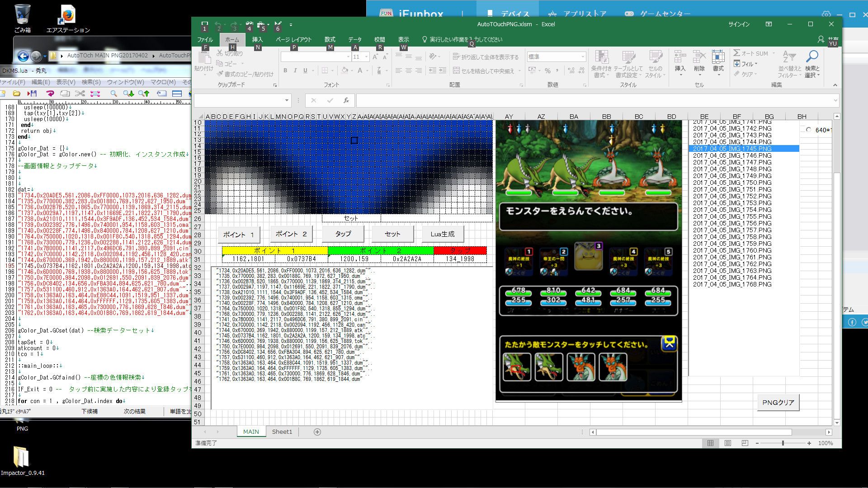Click the find-next green down arrow in Hidemaru

click(128, 94)
